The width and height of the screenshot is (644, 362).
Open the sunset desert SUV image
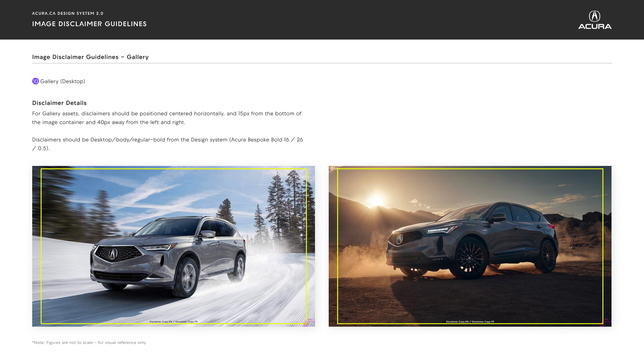pos(470,246)
